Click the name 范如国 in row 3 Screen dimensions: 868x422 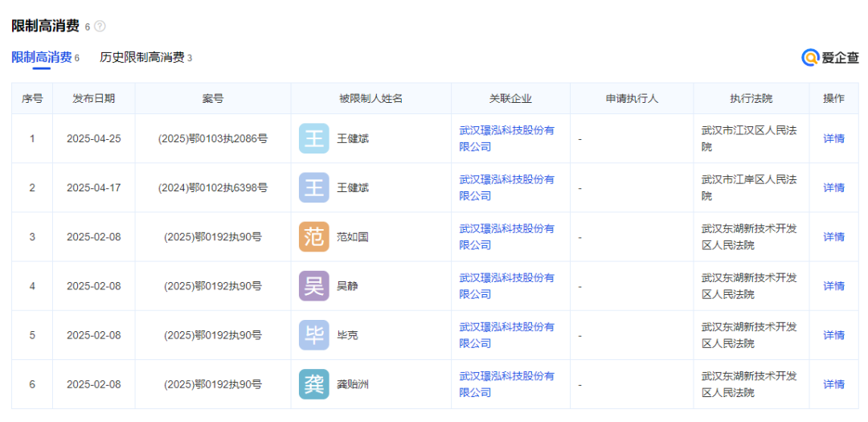point(352,237)
